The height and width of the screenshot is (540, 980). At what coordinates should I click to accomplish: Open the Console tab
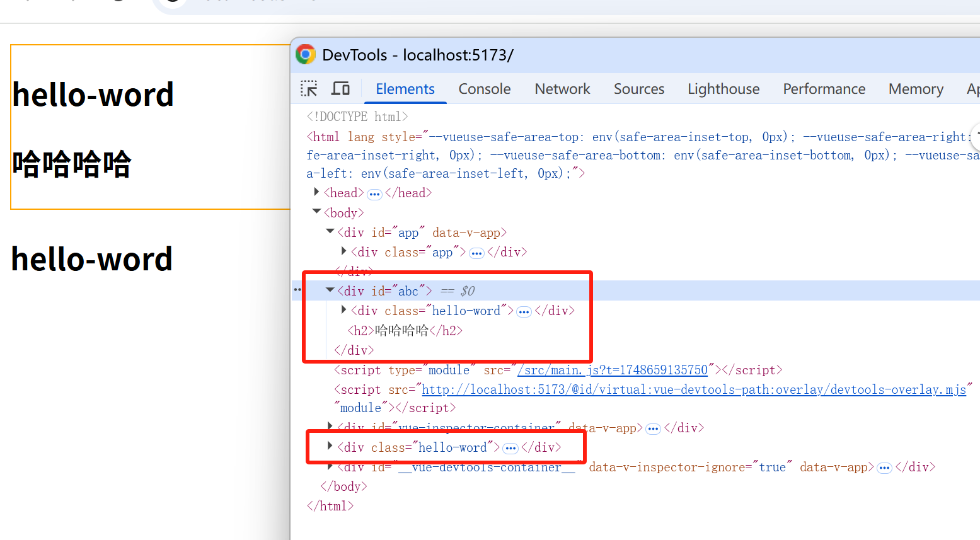point(485,89)
